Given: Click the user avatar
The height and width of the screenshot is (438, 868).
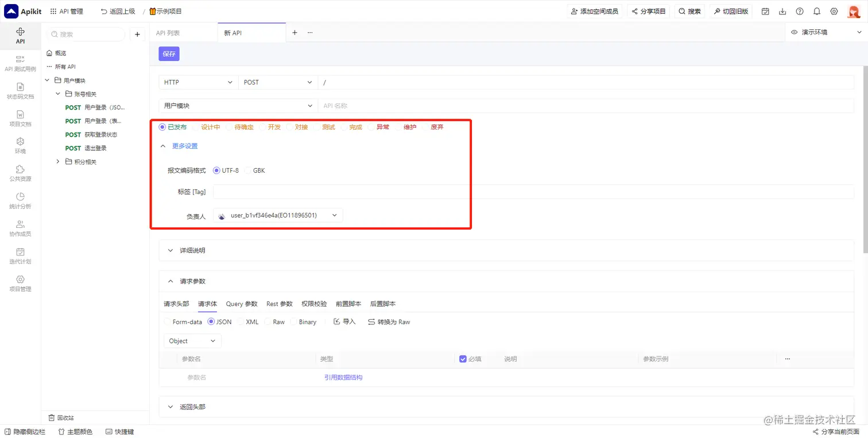Looking at the screenshot, I should pos(854,11).
